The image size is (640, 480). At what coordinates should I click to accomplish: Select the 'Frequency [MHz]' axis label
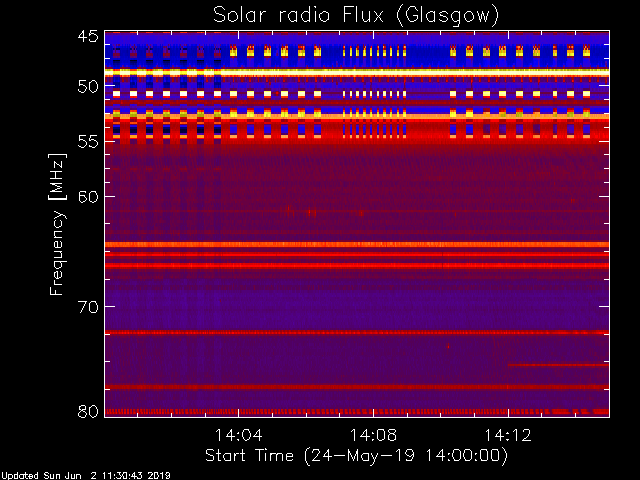(57, 224)
